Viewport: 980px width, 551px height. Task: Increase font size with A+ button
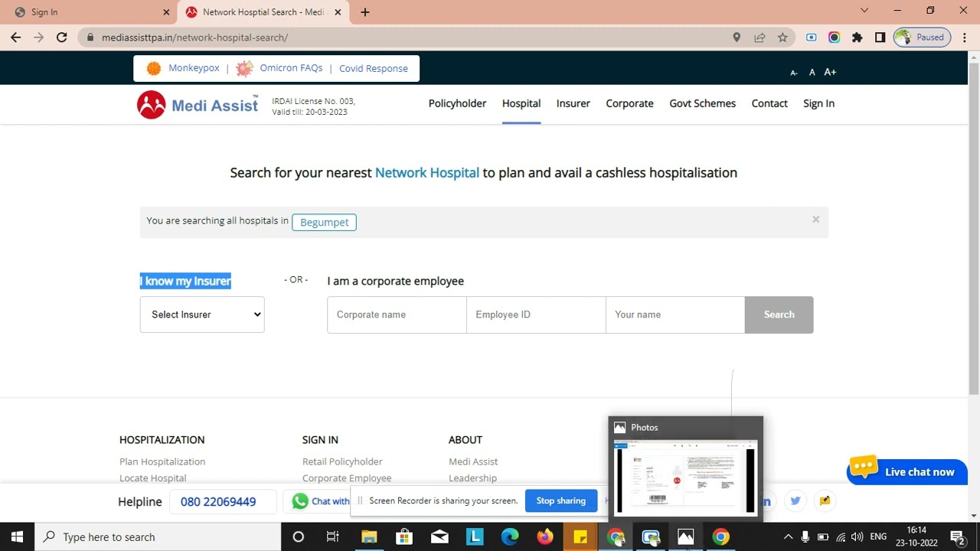coord(830,72)
